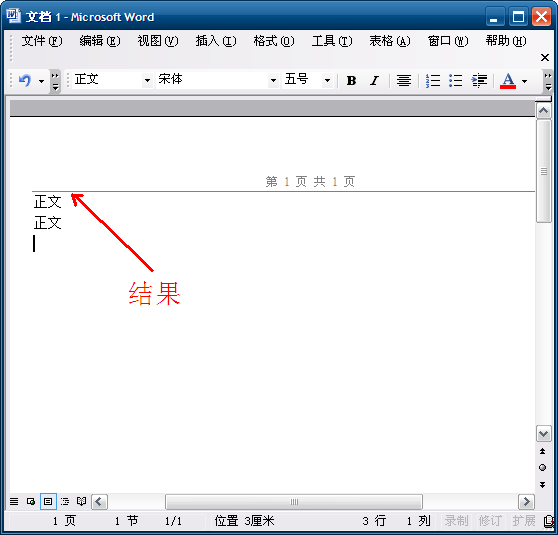Open the 插入 menu
This screenshot has width=558, height=535.
pyautogui.click(x=216, y=41)
